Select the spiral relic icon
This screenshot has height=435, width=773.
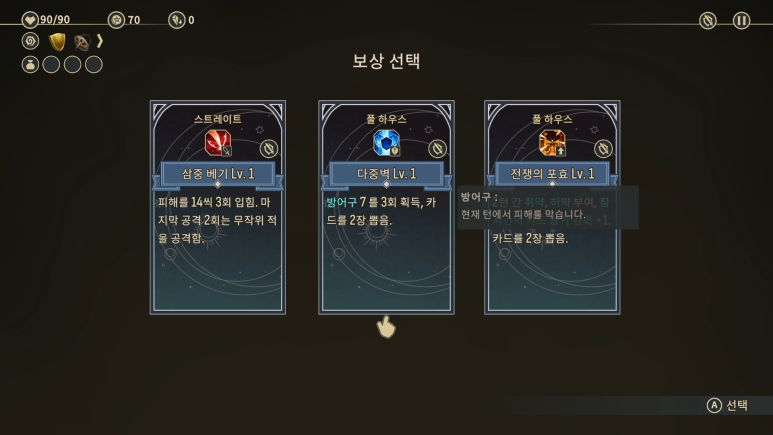tap(30, 41)
